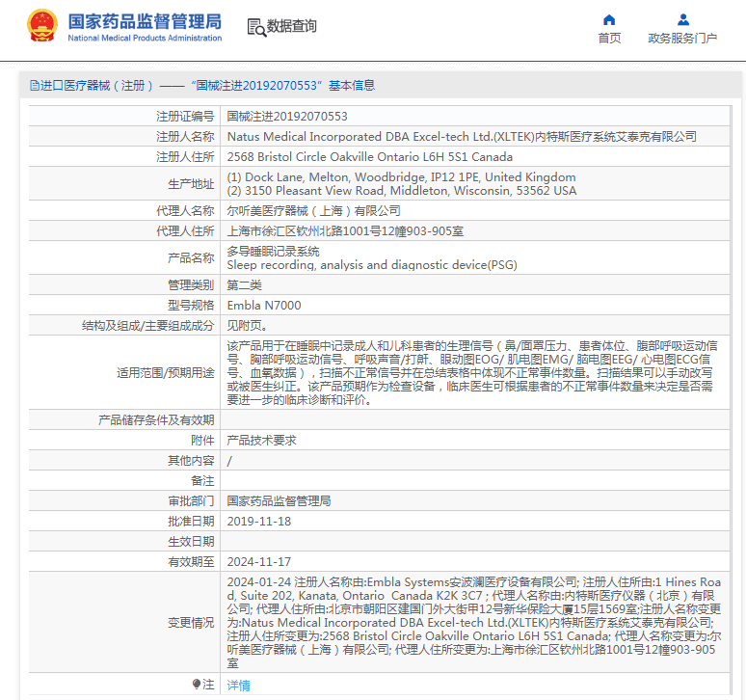Click product name 多导睡眠记录系统
Viewport: 746px width, 700px height.
(273, 252)
